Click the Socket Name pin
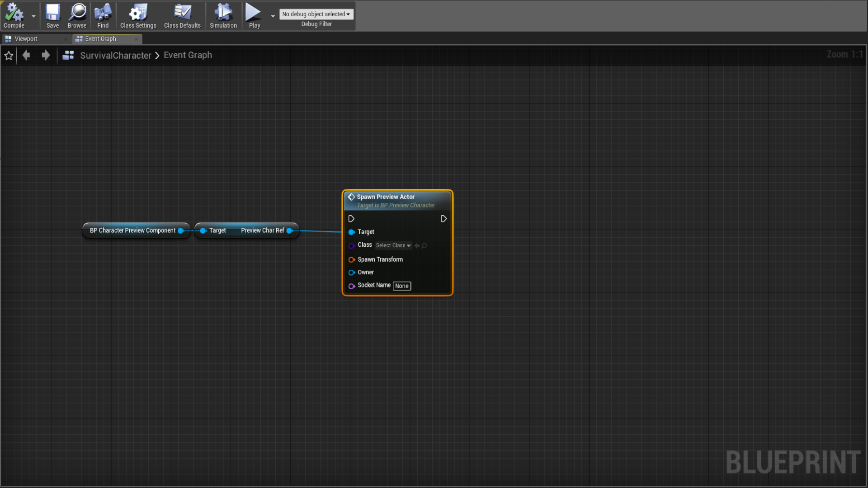The height and width of the screenshot is (488, 868). coord(352,286)
